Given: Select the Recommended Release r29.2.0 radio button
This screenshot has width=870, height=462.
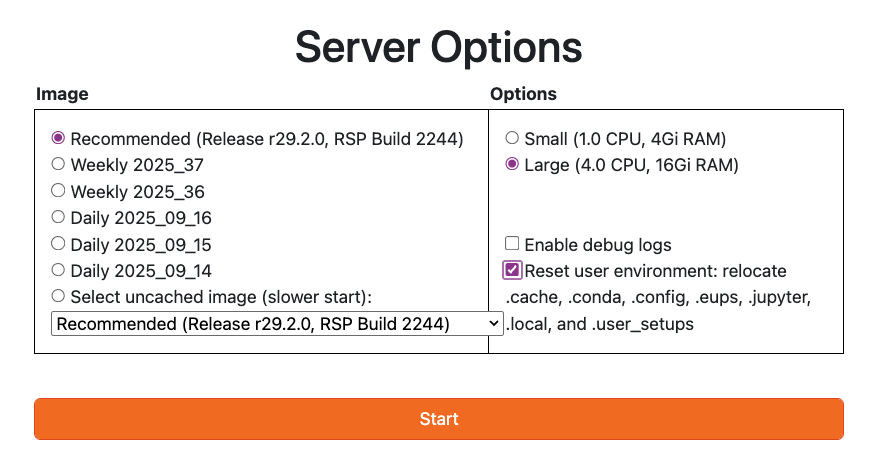Looking at the screenshot, I should pyautogui.click(x=58, y=138).
